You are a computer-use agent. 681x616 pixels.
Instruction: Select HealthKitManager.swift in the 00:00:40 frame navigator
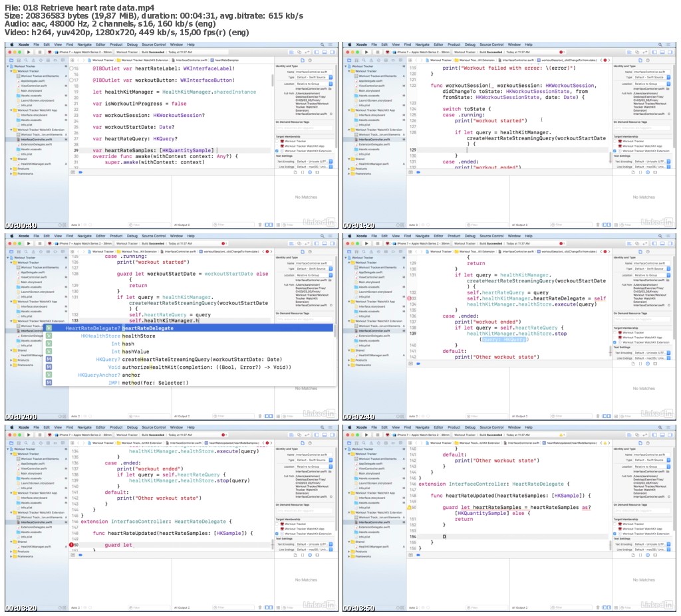(x=36, y=163)
